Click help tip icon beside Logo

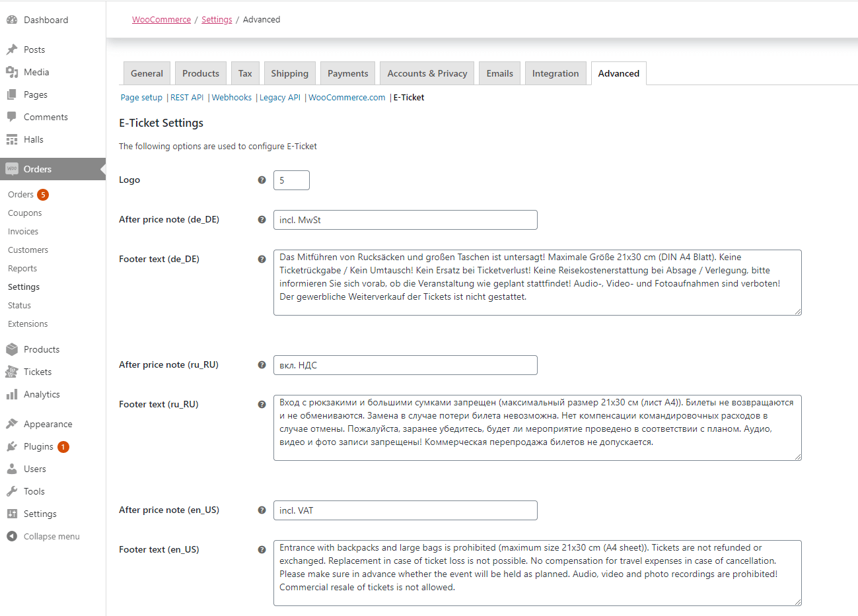262,180
